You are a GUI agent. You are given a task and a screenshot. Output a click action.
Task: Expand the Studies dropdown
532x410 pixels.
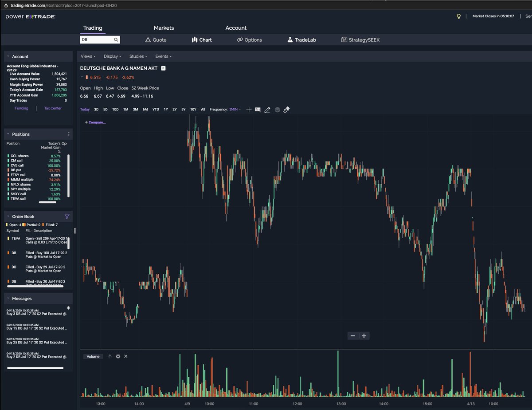(x=138, y=56)
